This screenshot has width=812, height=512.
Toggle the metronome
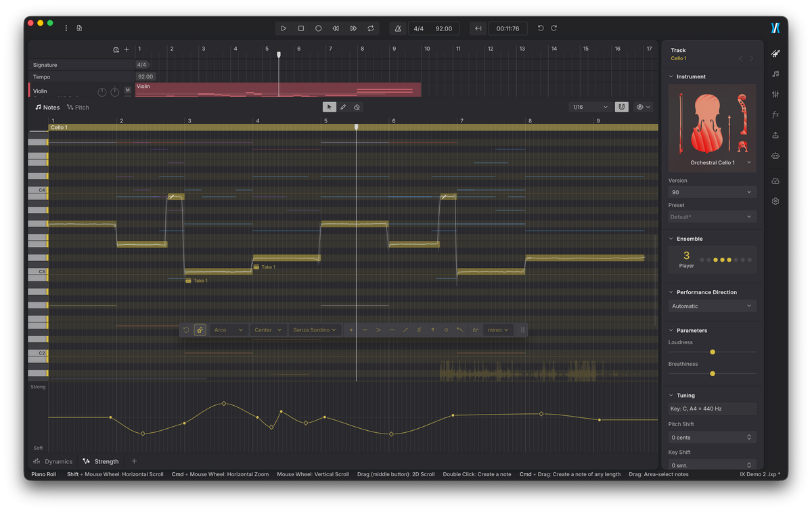coord(398,28)
